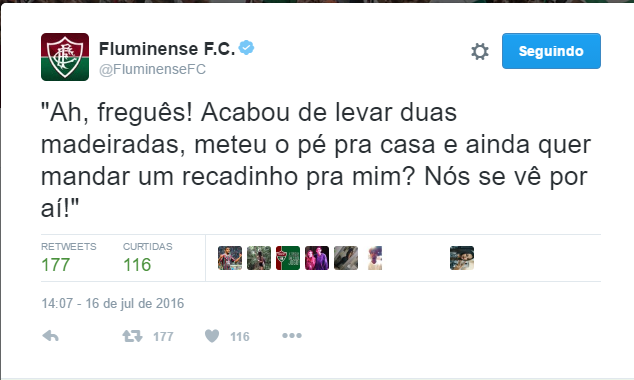The image size is (634, 380).
Task: Click the reply arrow icon below the tweet
Action: pyautogui.click(x=51, y=336)
